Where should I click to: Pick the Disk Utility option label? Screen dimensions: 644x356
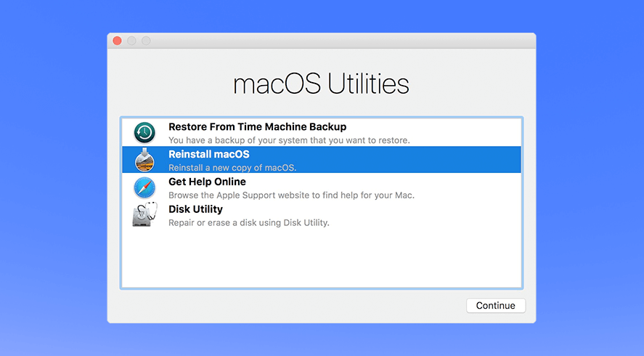coord(197,209)
